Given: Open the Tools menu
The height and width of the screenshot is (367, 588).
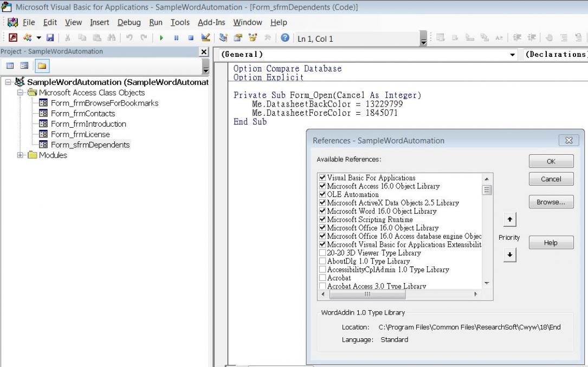Looking at the screenshot, I should (x=180, y=23).
